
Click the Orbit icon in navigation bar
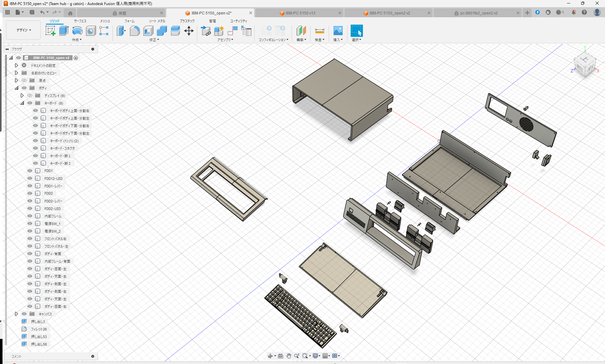[x=271, y=356]
